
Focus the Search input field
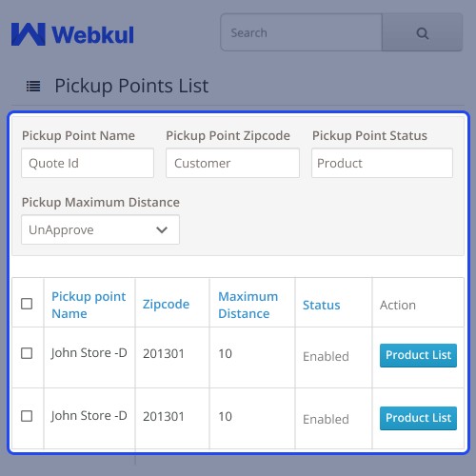click(302, 32)
